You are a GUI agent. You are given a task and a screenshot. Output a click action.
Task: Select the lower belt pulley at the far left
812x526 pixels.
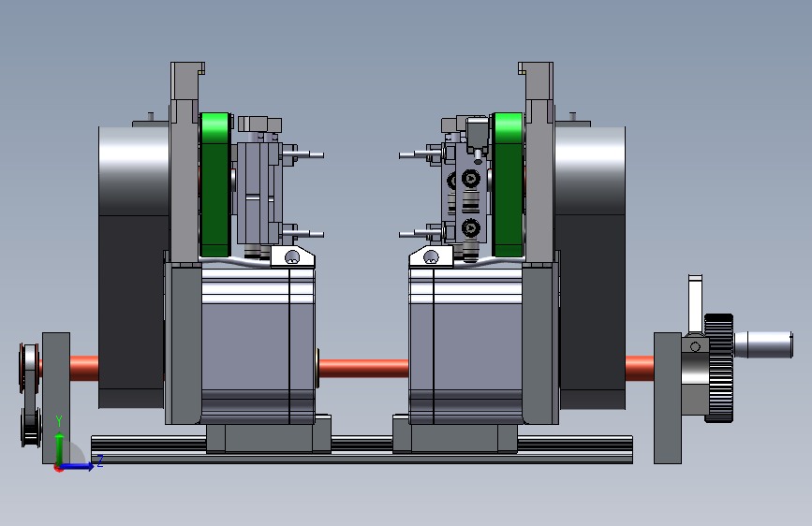pos(30,427)
